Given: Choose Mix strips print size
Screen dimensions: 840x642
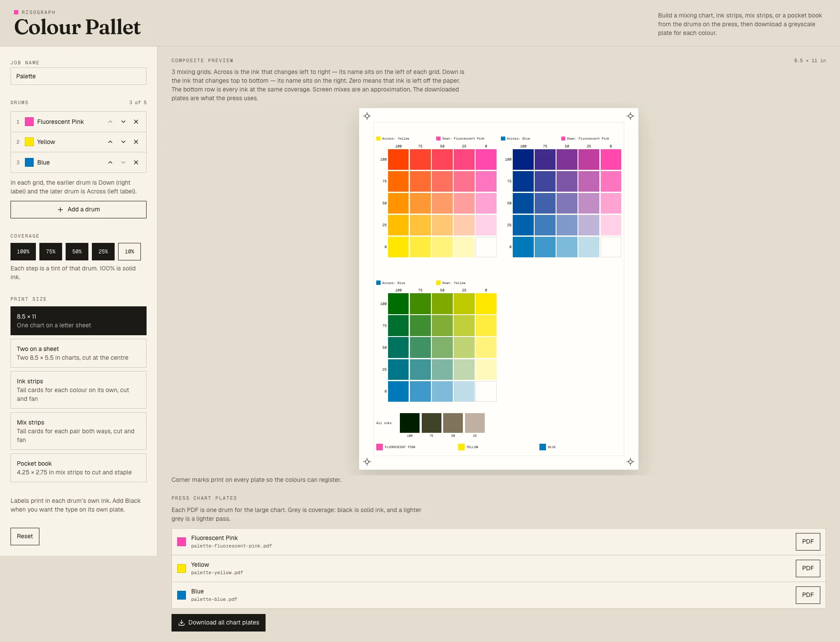Looking at the screenshot, I should (78, 431).
